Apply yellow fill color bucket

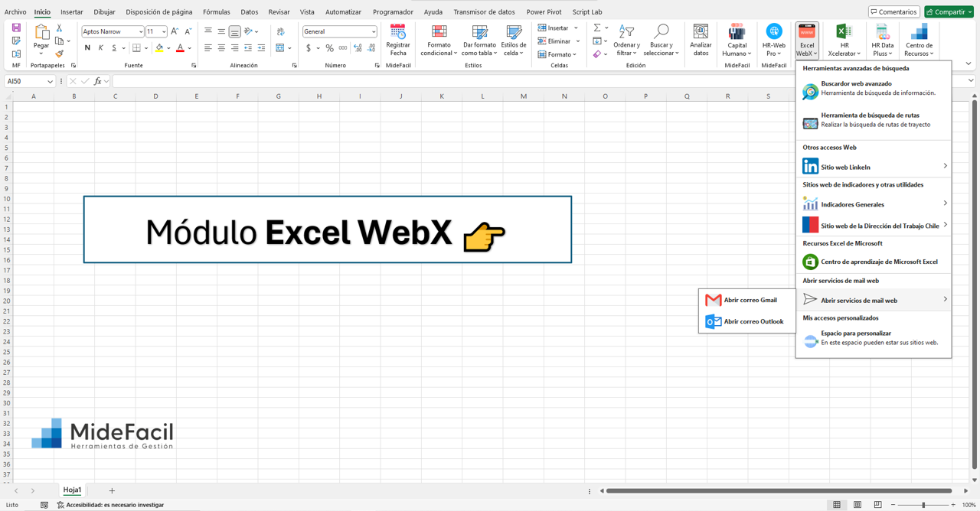159,47
